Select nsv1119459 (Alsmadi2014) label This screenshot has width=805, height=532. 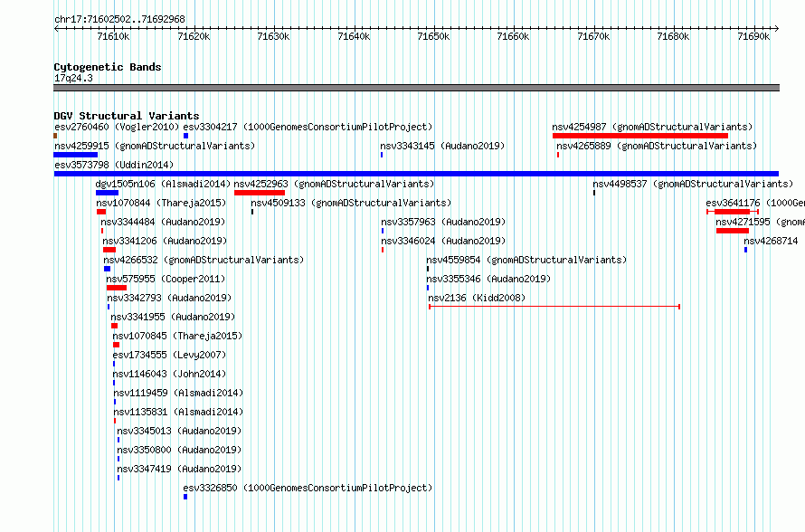click(179, 393)
